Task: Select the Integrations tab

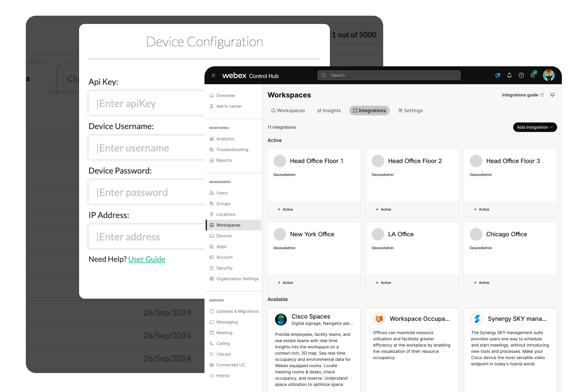Action: (369, 111)
